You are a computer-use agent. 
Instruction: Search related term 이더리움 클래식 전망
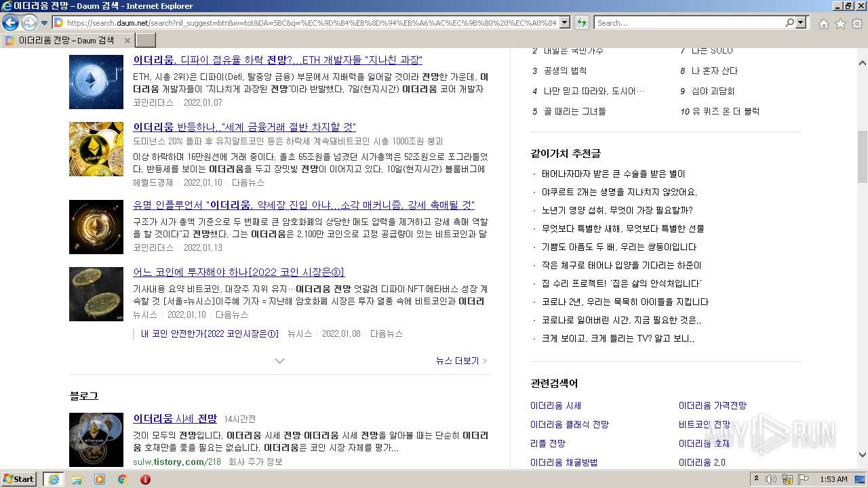(570, 424)
